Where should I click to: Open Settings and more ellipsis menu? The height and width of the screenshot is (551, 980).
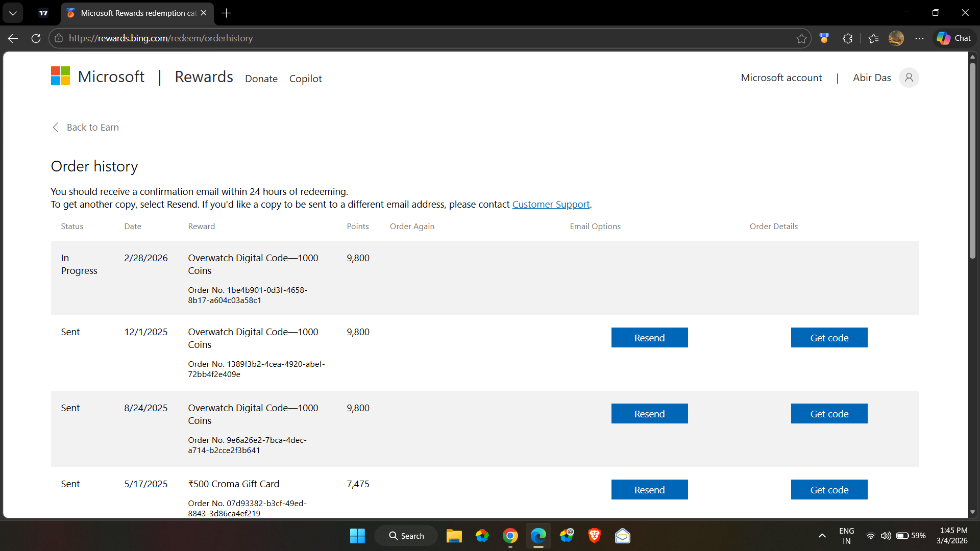tap(919, 38)
